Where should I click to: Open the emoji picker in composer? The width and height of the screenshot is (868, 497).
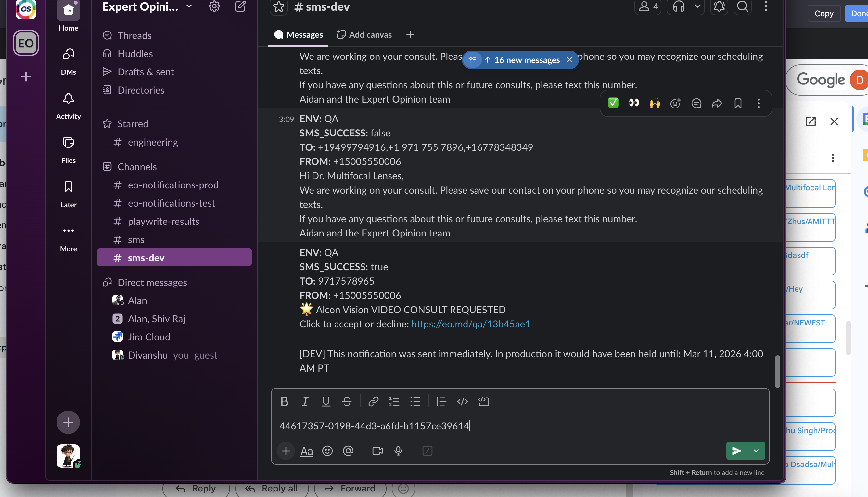tap(327, 451)
